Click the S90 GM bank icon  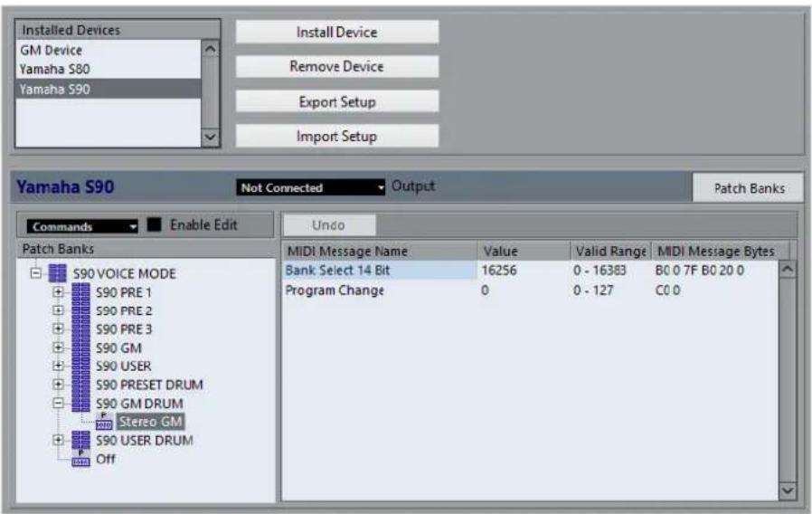coord(80,347)
